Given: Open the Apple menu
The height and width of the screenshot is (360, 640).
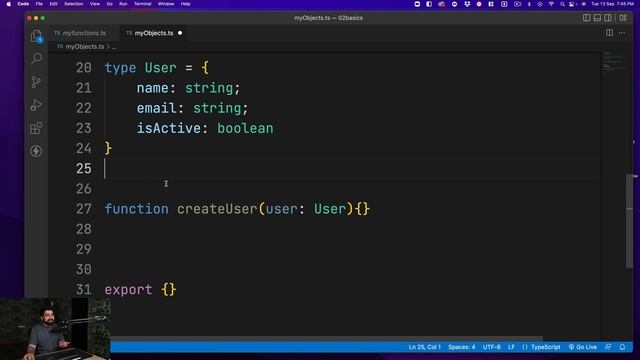Looking at the screenshot, I should click(9, 4).
